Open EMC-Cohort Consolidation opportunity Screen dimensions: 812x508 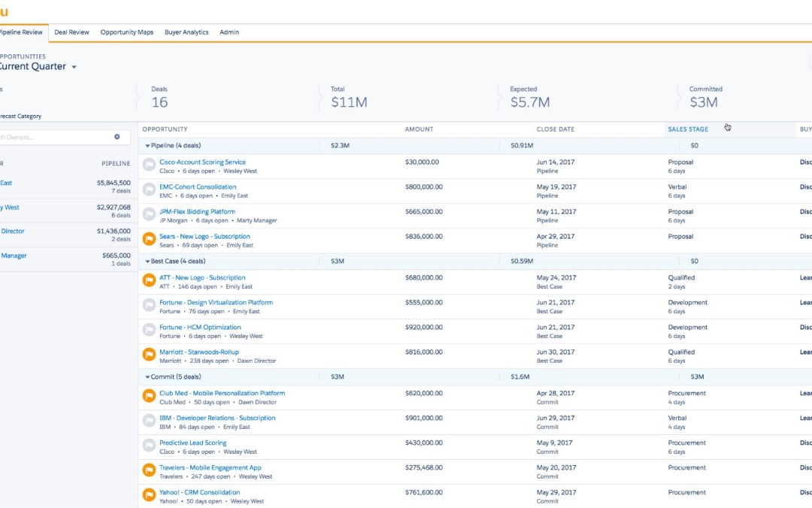pos(198,187)
